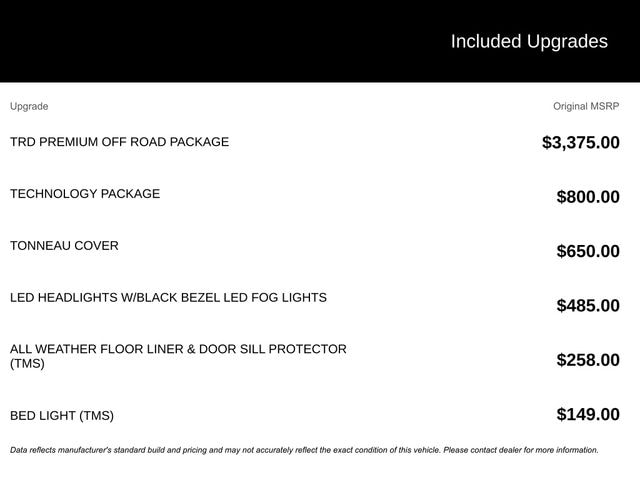Select the LED Headlights w/Black Bezel entry
This screenshot has width=640, height=480.
(168, 298)
